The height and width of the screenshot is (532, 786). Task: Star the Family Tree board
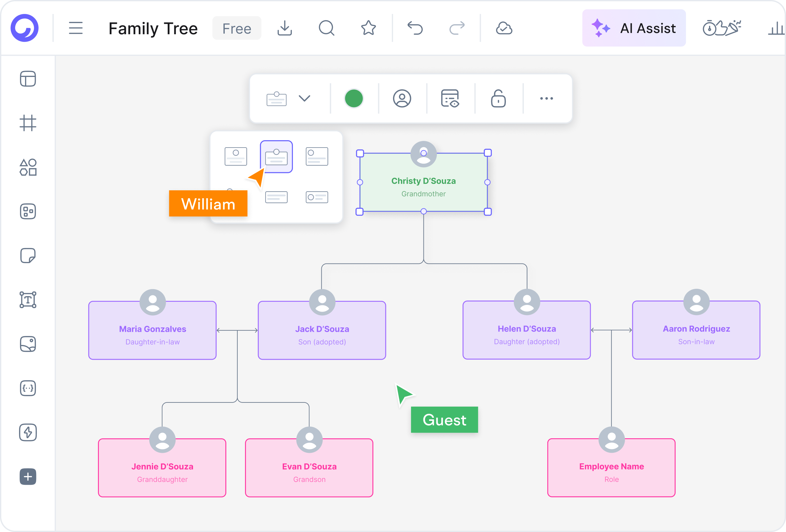click(368, 28)
